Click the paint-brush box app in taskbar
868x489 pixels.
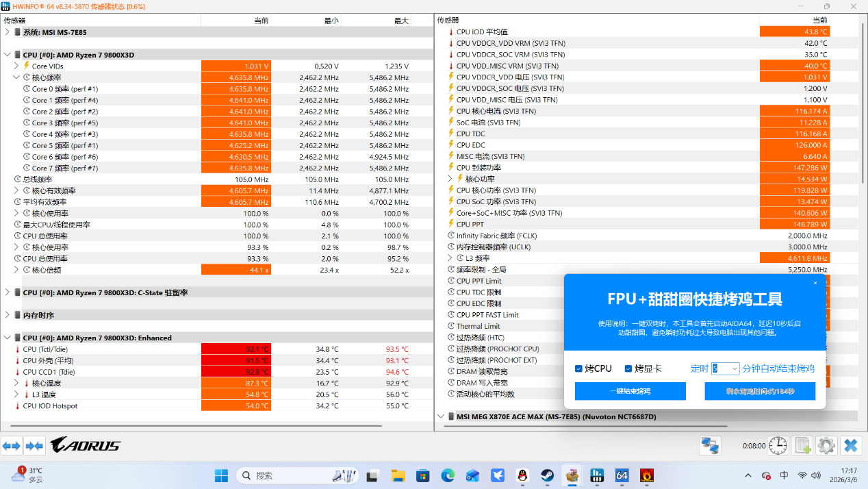coord(572,475)
